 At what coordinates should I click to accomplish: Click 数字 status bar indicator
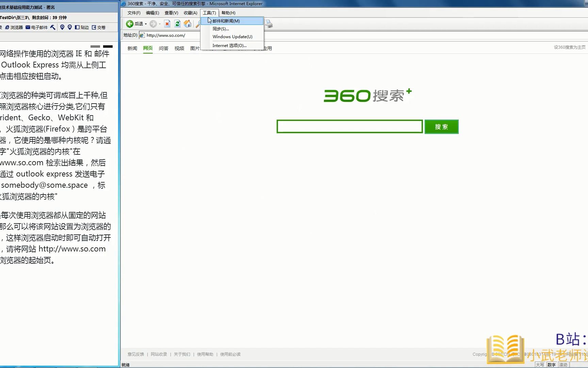tap(552, 365)
